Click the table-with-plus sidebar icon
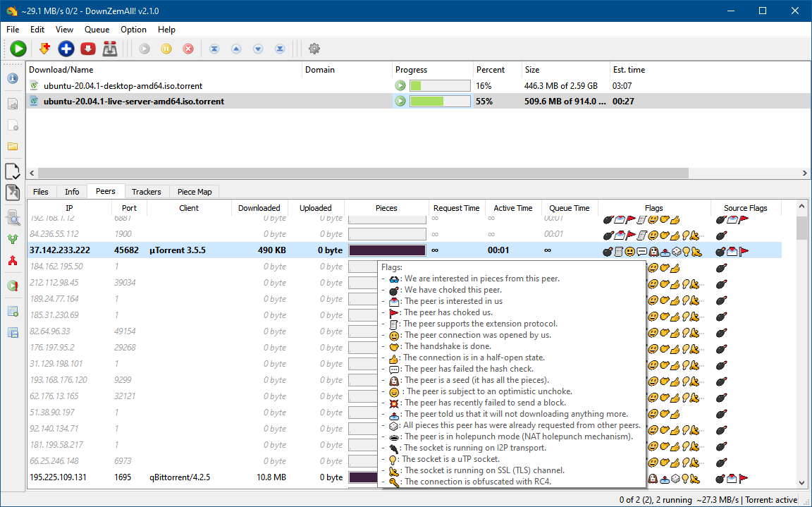Screen dimensions: 812x507 pos(13,312)
